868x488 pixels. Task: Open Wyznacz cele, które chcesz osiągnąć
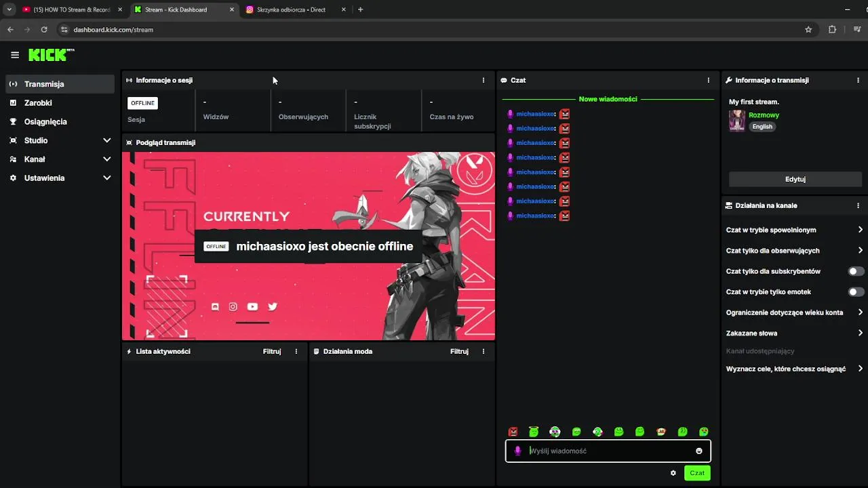(795, 369)
